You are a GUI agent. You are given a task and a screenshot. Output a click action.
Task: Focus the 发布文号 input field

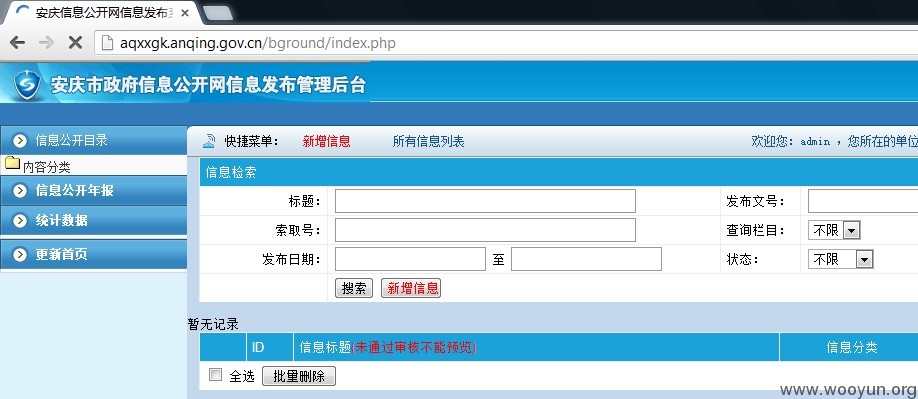coord(863,201)
